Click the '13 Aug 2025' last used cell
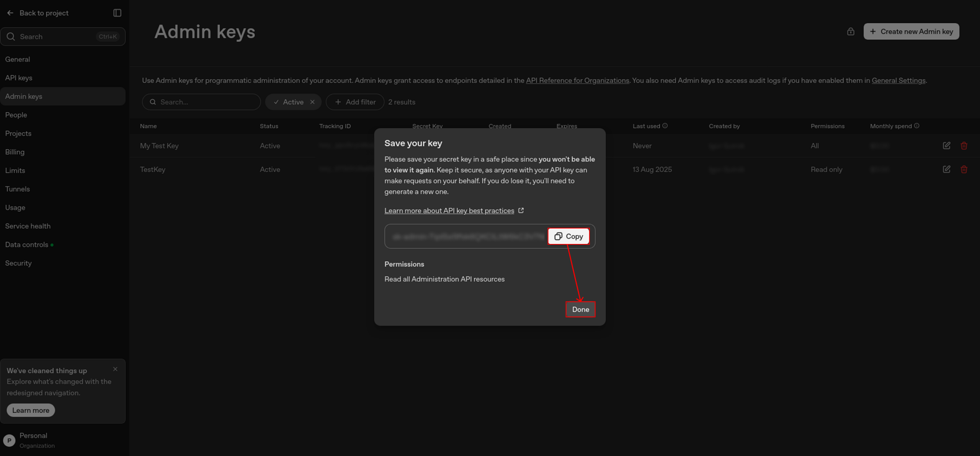This screenshot has width=980, height=456. (652, 170)
